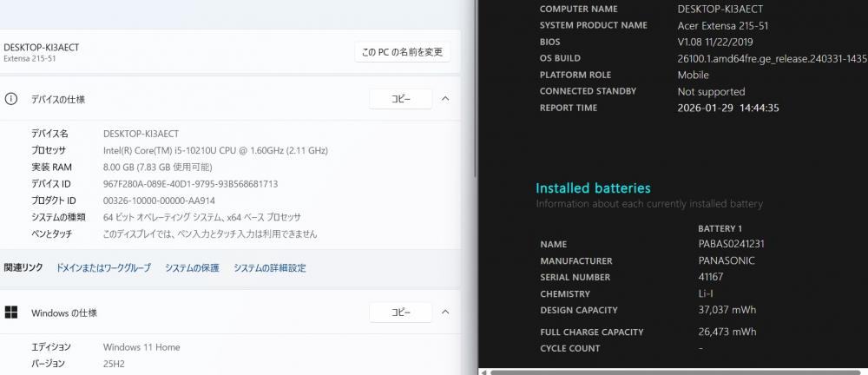Click the Installed batteries heading in report
Image resolution: width=868 pixels, height=375 pixels.
(593, 188)
